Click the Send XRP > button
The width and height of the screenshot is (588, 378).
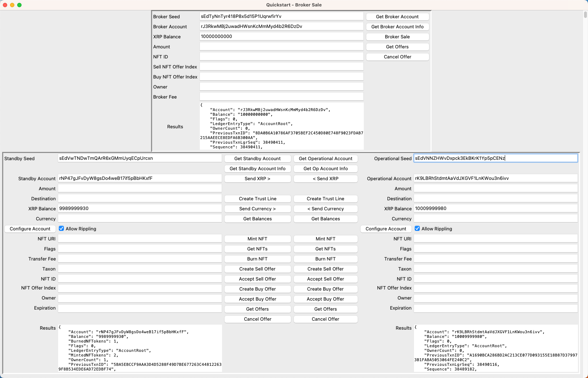[257, 178]
